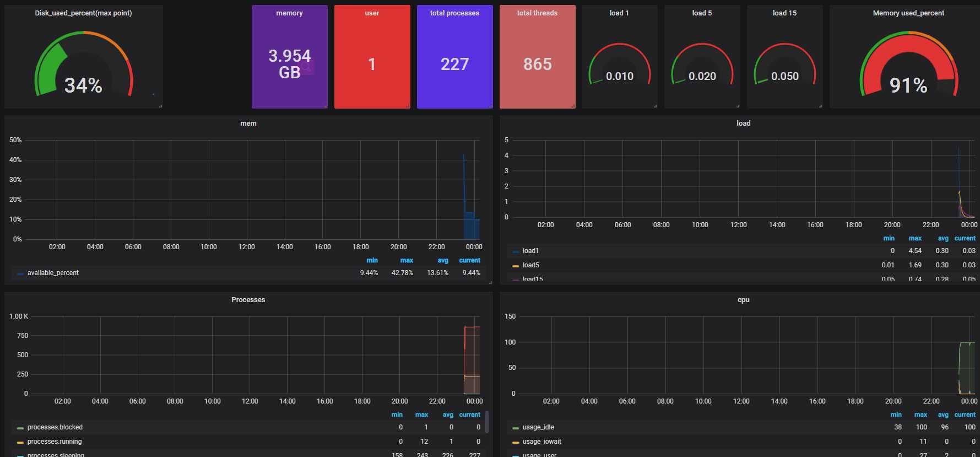The image size is (980, 457).
Task: Open the load 5 gauge title menu
Action: [x=702, y=13]
